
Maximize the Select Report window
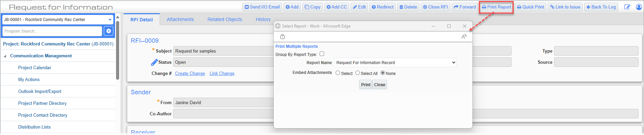[449, 26]
